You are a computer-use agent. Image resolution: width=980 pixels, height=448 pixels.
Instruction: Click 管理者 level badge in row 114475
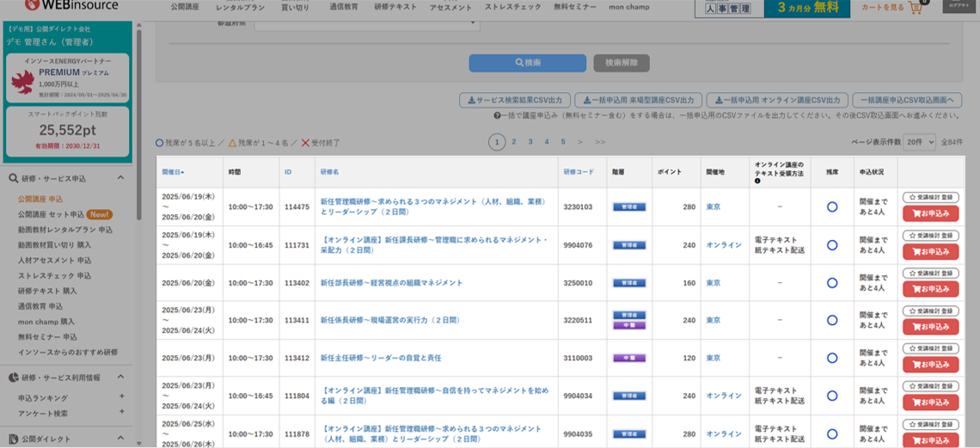pos(629,207)
